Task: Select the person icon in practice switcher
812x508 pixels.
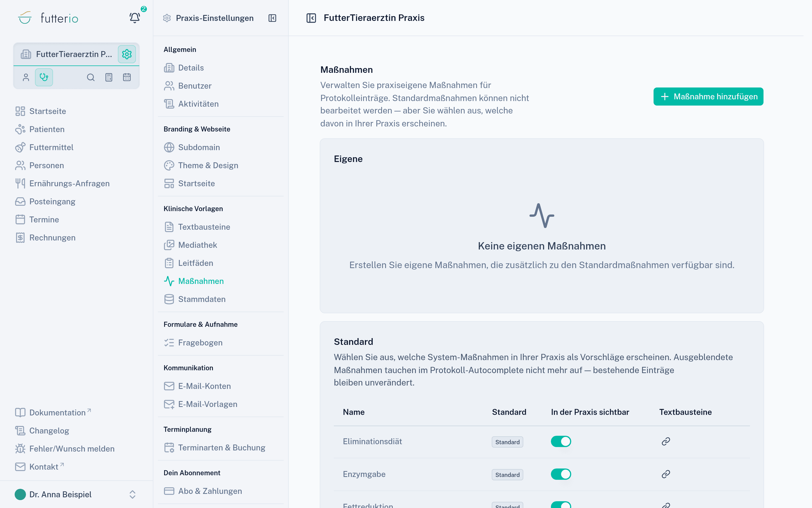Action: pos(26,77)
